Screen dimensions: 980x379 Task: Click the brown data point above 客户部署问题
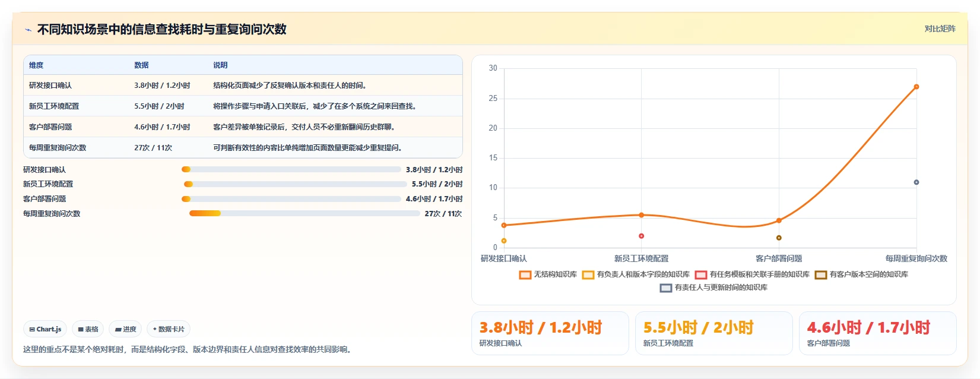point(779,238)
